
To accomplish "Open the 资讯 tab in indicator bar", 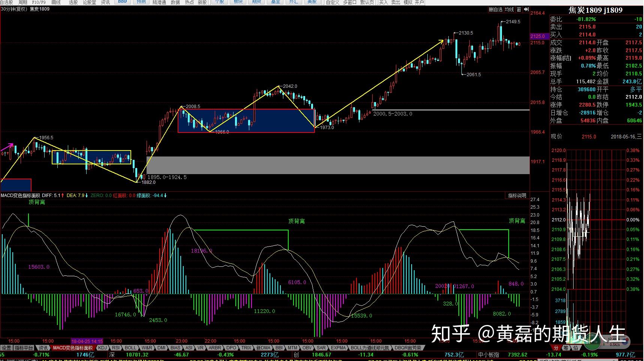I will [x=43, y=348].
